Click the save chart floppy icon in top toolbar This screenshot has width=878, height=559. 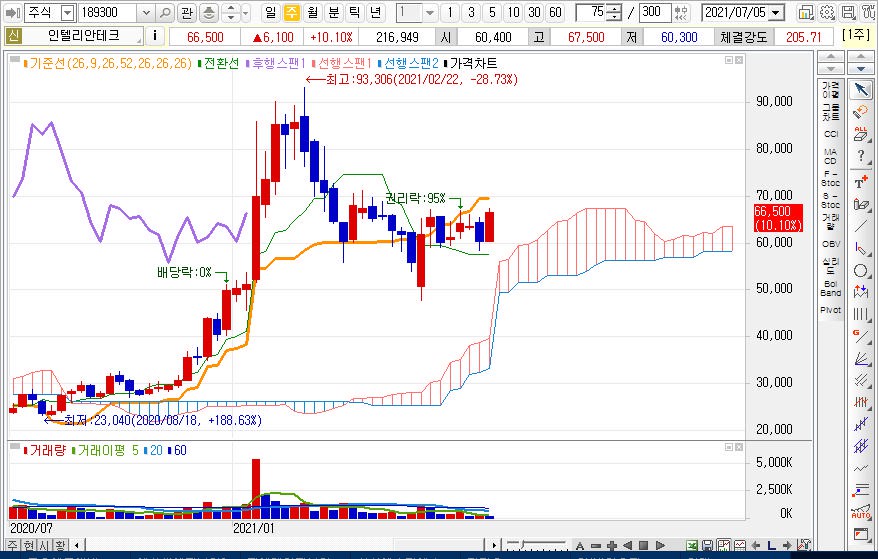(848, 12)
